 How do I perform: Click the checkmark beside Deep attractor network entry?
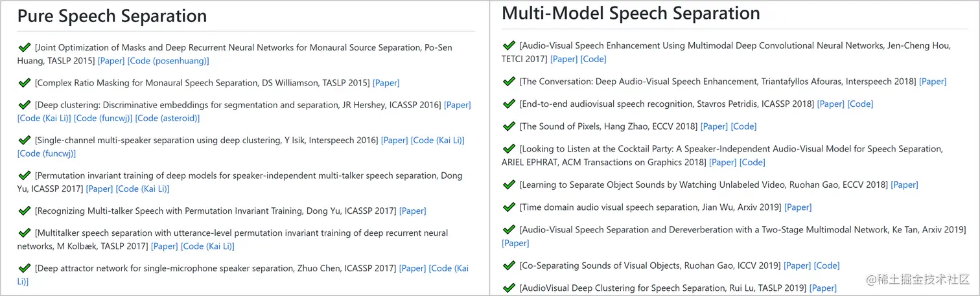click(x=25, y=268)
